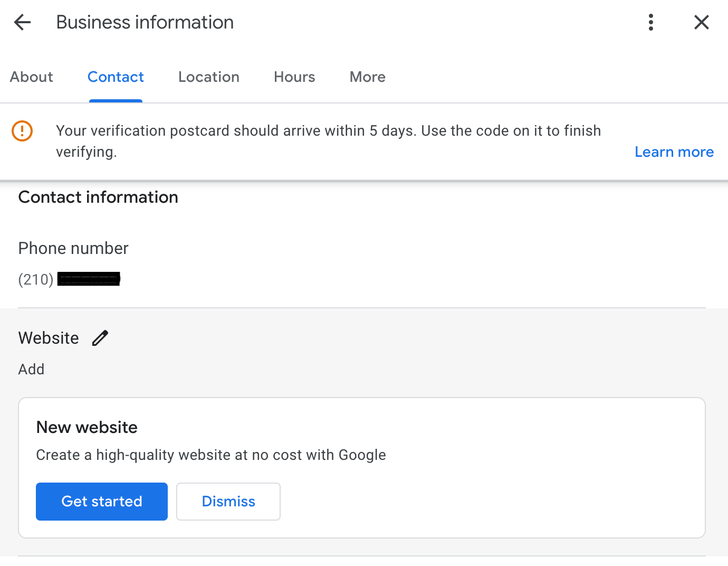Image resolution: width=728 pixels, height=566 pixels.
Task: Open the three-dot more options menu
Action: tap(651, 22)
